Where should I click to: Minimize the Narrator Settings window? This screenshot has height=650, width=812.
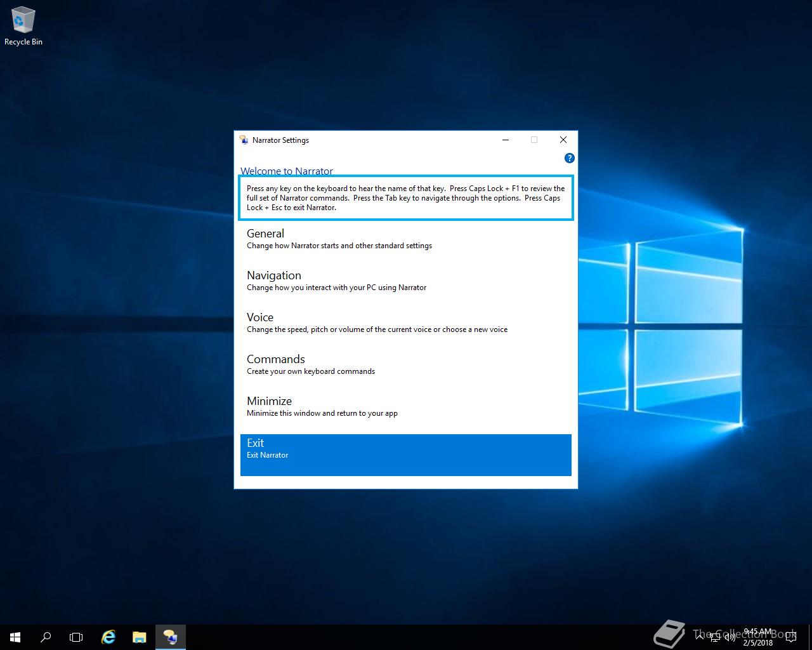coord(506,140)
